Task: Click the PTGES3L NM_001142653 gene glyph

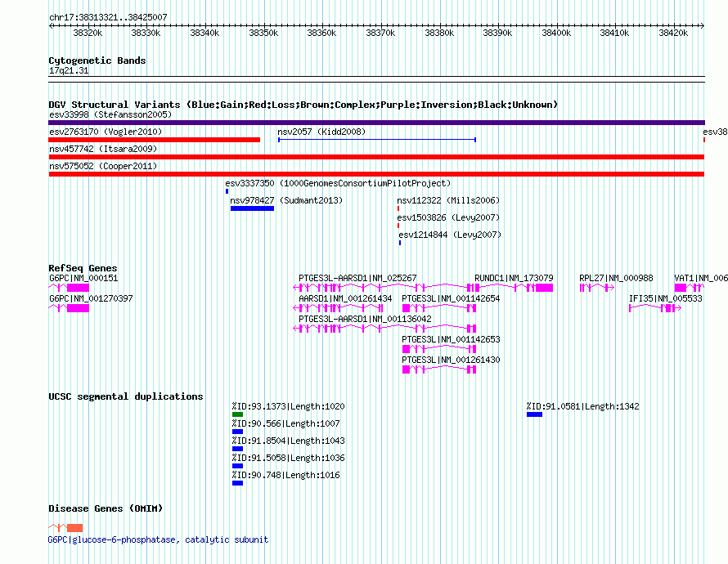Action: click(439, 349)
